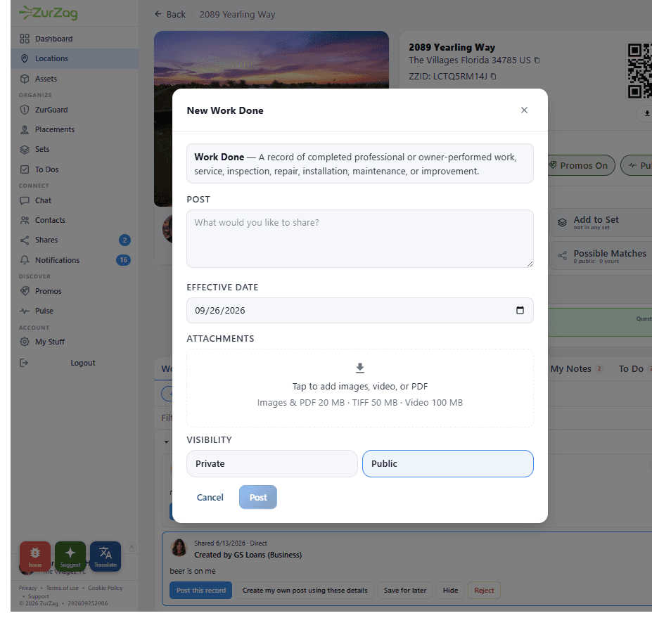The height and width of the screenshot is (644, 652).
Task: Click the logout arrow icon
Action: coord(24,363)
